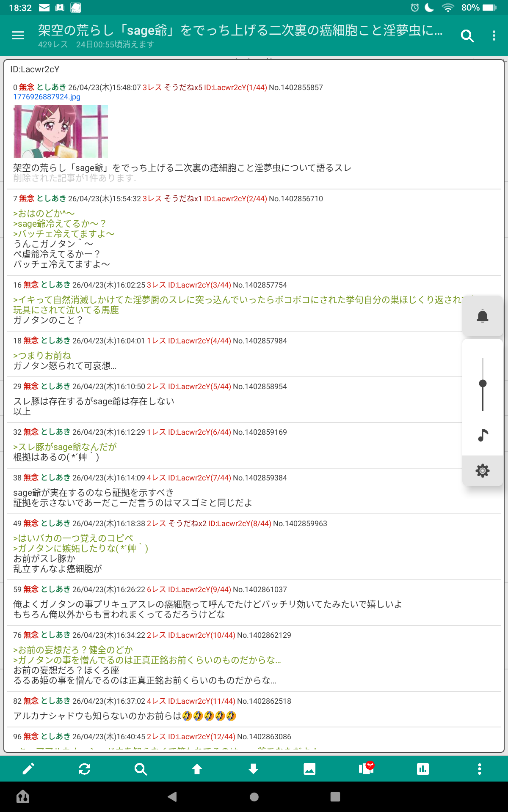508x812 pixels.
Task: Toggle the notification bell in volume panel
Action: (x=483, y=316)
